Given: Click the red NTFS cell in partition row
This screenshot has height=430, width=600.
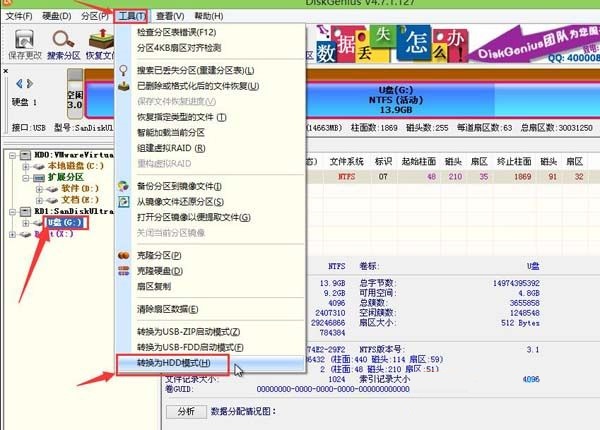Looking at the screenshot, I should 347,177.
